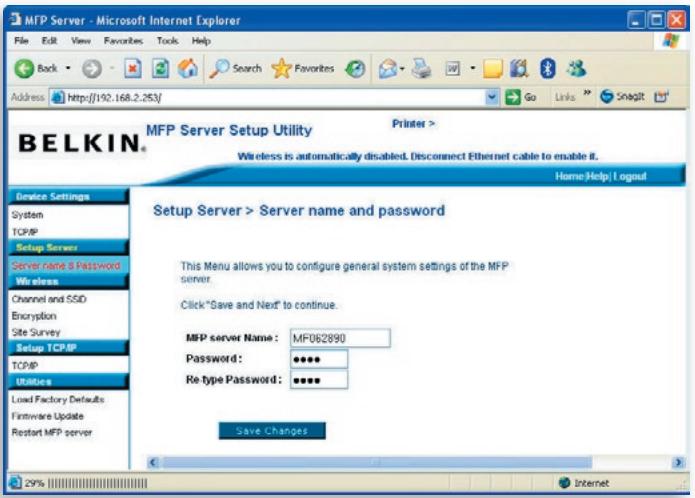Click the green Go arrow button
This screenshot has width=695, height=498.
[513, 97]
